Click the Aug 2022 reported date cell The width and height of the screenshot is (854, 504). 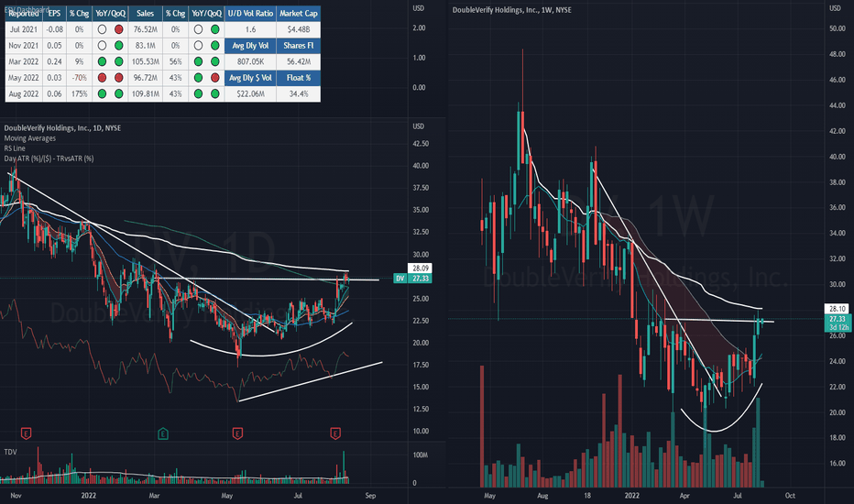pos(24,93)
